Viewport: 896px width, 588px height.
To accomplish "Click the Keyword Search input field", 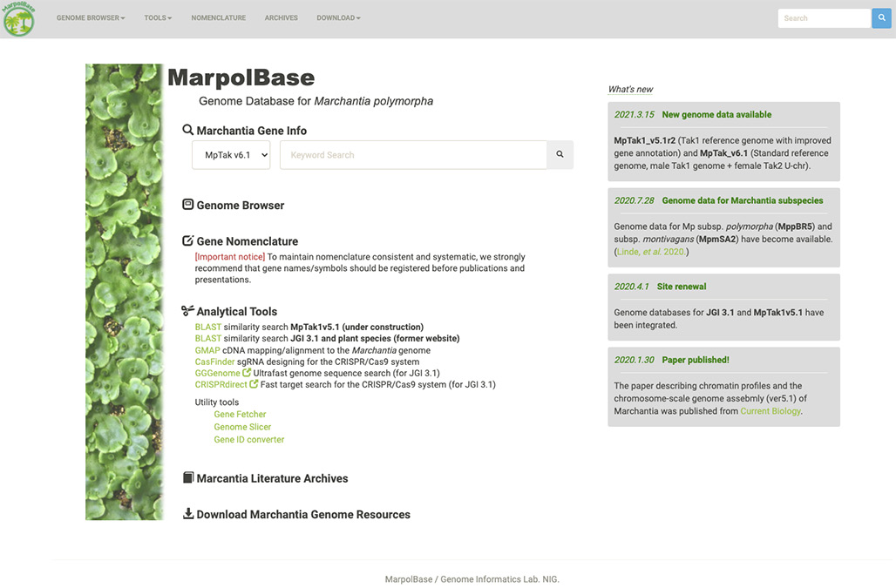I will [x=413, y=155].
